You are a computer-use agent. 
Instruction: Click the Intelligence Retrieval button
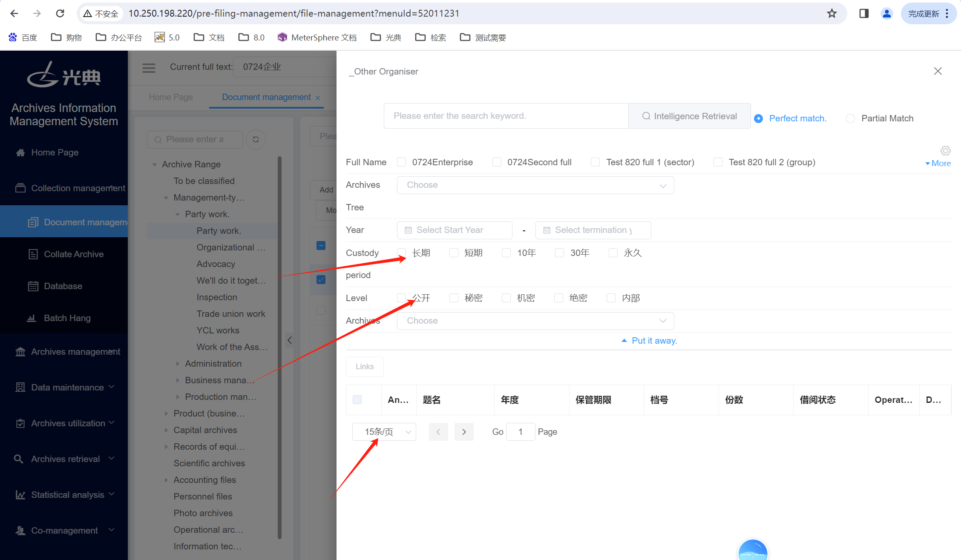[689, 116]
